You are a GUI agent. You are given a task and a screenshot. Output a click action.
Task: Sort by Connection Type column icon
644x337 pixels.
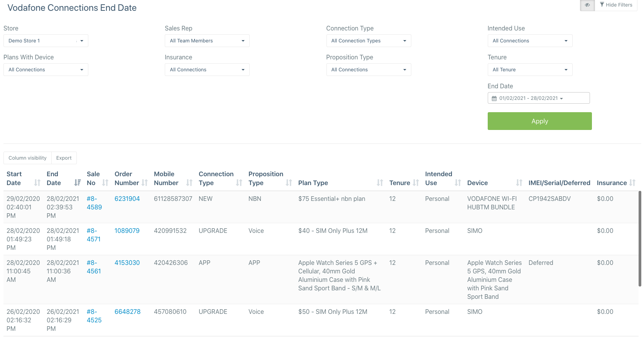click(239, 183)
